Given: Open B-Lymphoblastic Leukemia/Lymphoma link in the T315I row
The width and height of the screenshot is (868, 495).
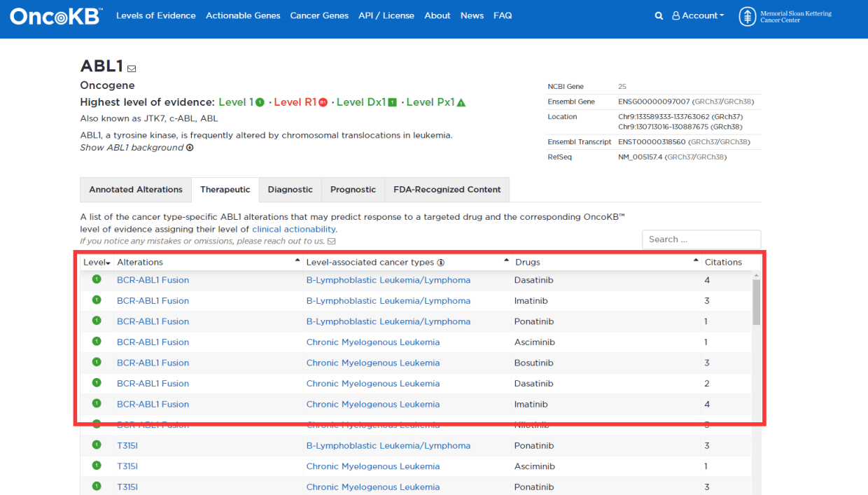Looking at the screenshot, I should pyautogui.click(x=388, y=445).
